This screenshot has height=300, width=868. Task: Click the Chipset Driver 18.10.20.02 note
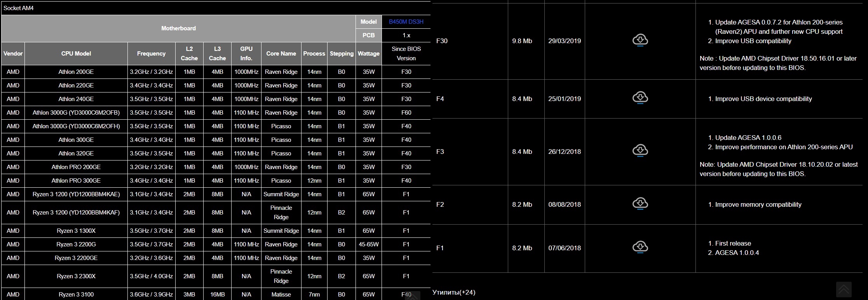(779, 169)
